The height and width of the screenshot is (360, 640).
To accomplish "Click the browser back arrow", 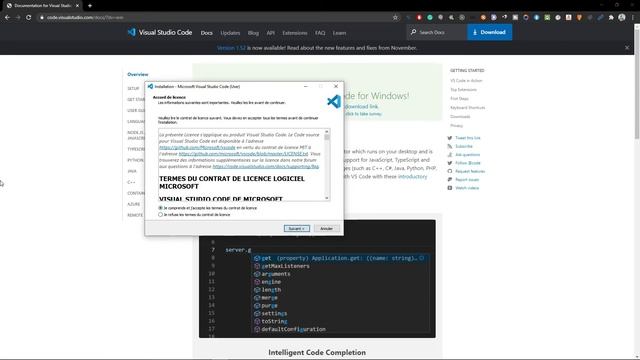I will (x=7, y=18).
